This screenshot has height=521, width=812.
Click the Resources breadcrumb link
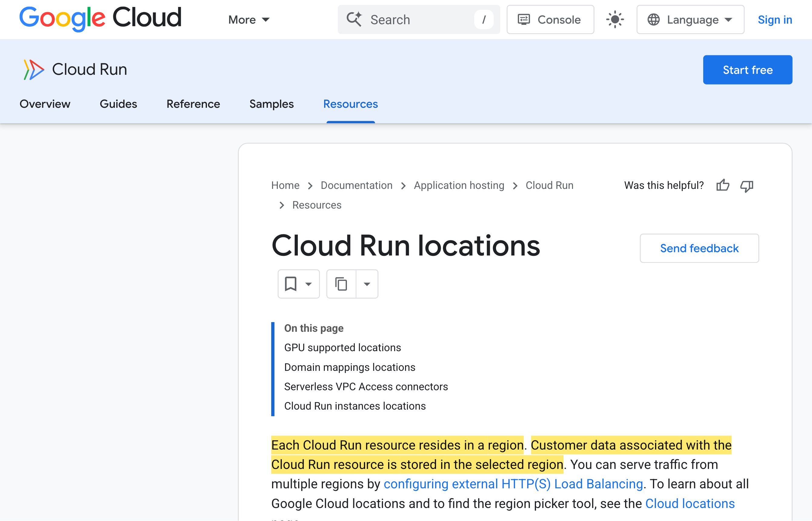click(317, 205)
